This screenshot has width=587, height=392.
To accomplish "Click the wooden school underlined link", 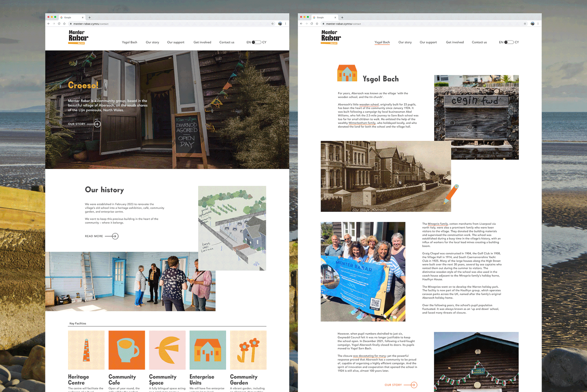I will tap(369, 104).
